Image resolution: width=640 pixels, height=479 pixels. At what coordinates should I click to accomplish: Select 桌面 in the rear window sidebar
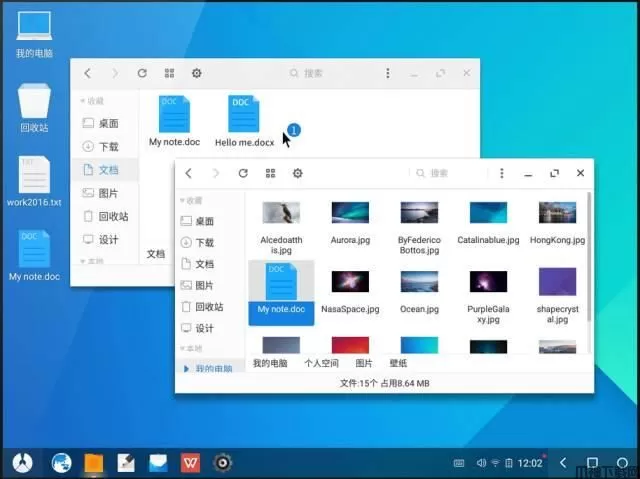tap(108, 123)
